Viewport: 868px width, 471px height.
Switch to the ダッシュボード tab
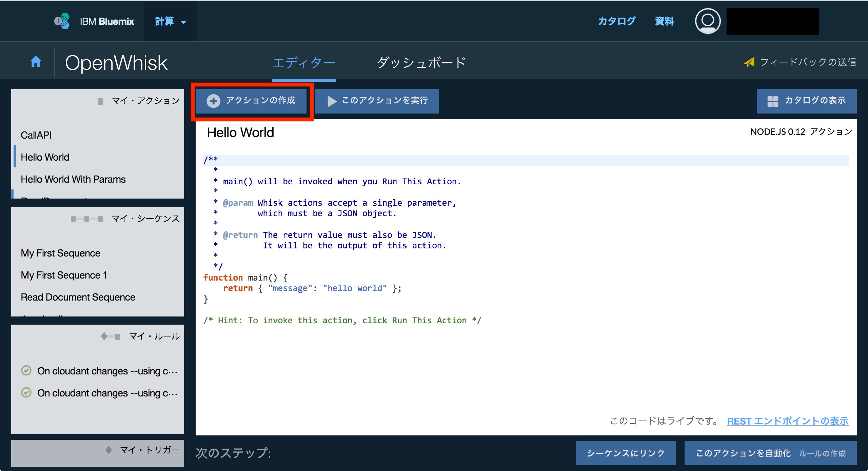[x=421, y=63]
